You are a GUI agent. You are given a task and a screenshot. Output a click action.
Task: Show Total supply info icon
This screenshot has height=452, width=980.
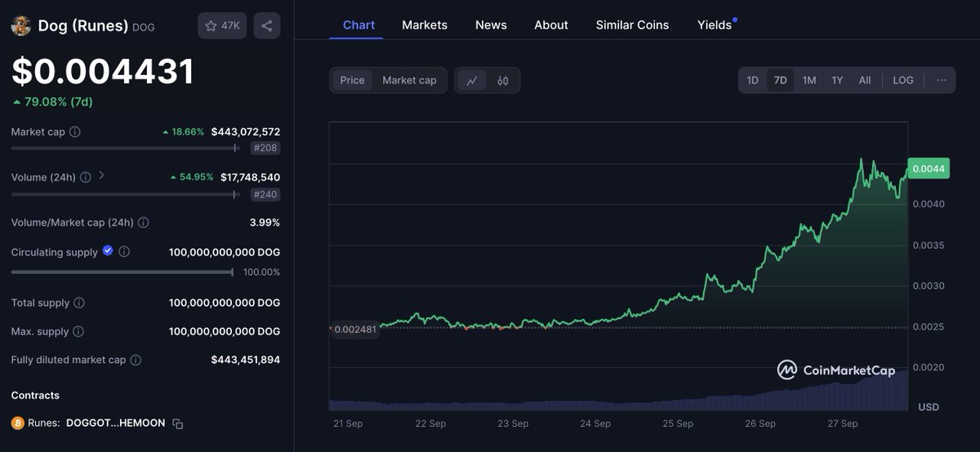(x=79, y=303)
